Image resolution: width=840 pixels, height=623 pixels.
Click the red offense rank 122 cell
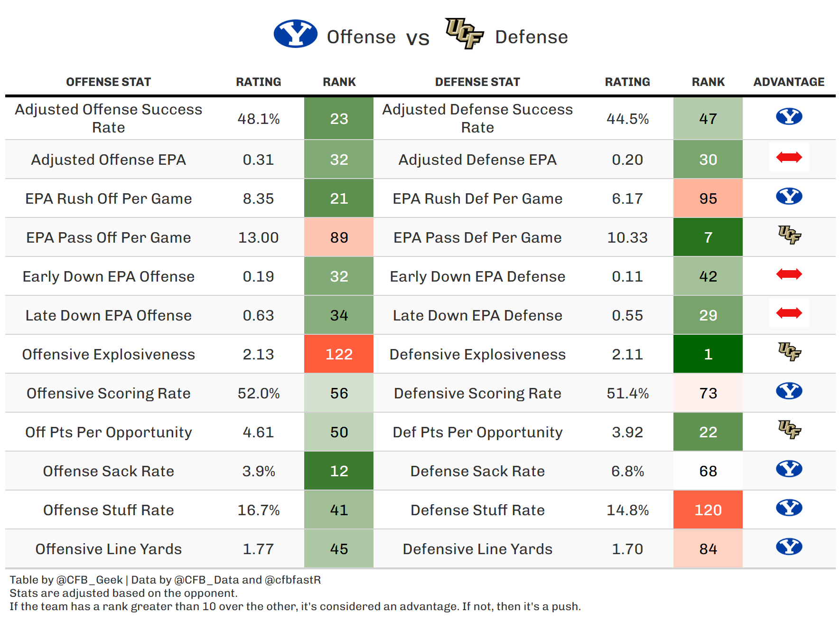(339, 354)
